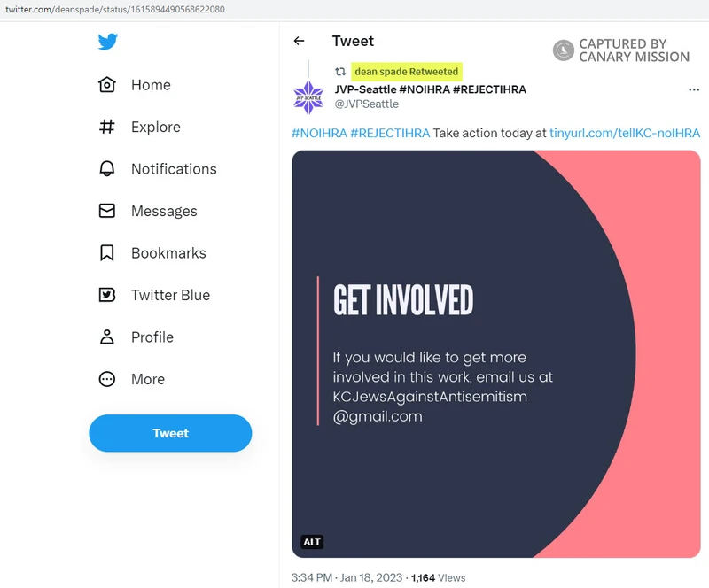The width and height of the screenshot is (709, 588).
Task: Open the three-dot tweet options menu
Action: tap(694, 89)
